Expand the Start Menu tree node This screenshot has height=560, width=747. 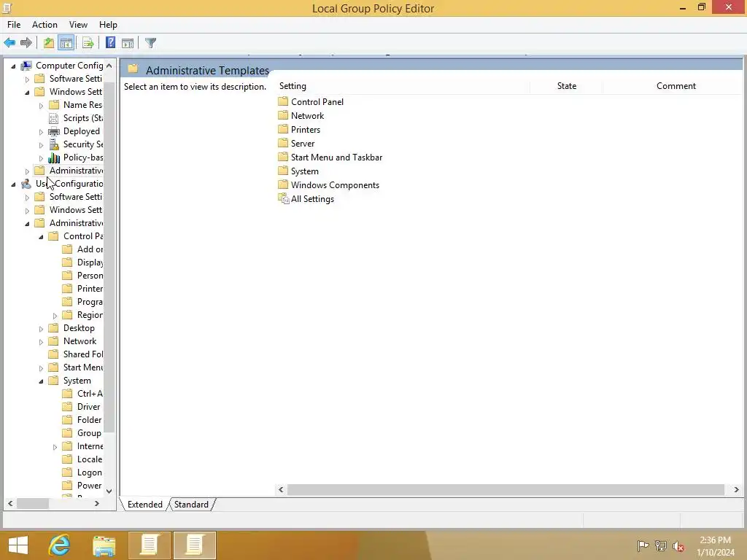coord(41,368)
